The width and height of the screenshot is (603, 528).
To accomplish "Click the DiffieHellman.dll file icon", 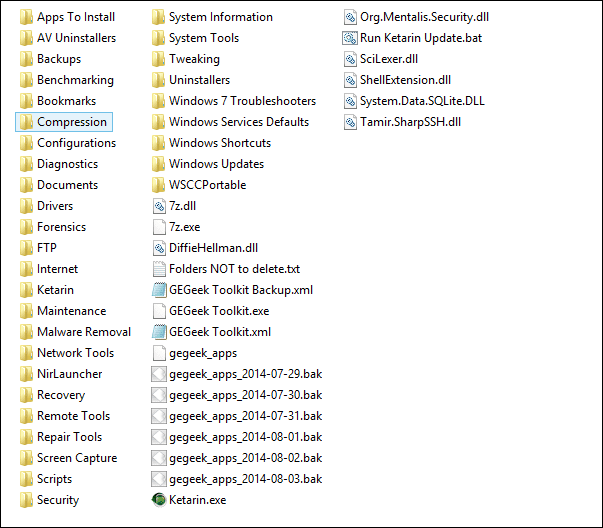I will point(159,248).
